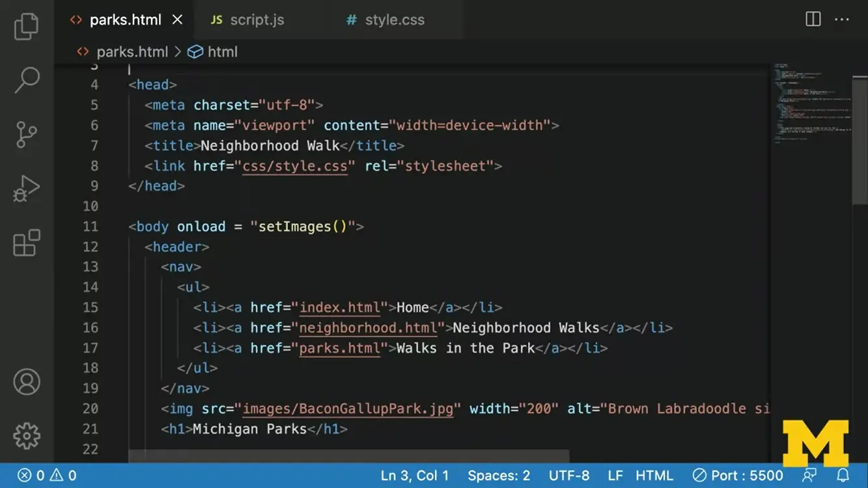868x488 pixels.
Task: Click the html breadcrumb element
Action: [x=213, y=52]
